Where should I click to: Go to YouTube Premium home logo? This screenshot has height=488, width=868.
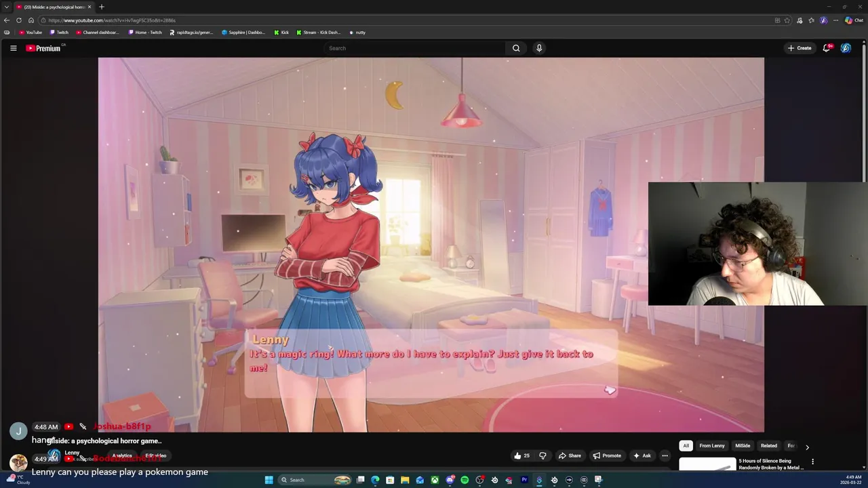pyautogui.click(x=43, y=48)
